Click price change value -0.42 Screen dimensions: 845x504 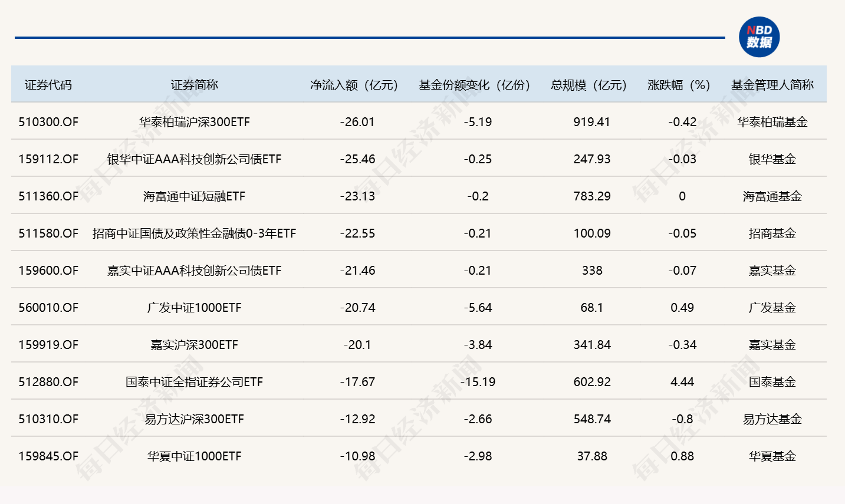pyautogui.click(x=682, y=122)
